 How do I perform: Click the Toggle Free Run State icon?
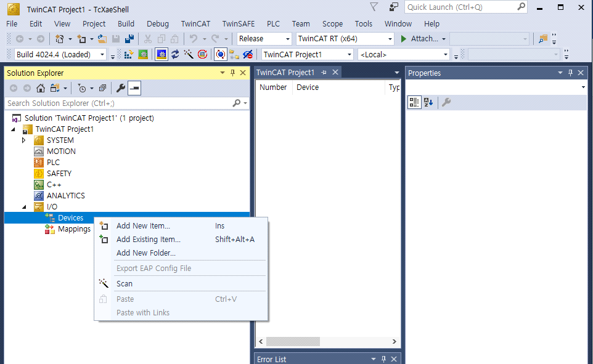click(203, 54)
